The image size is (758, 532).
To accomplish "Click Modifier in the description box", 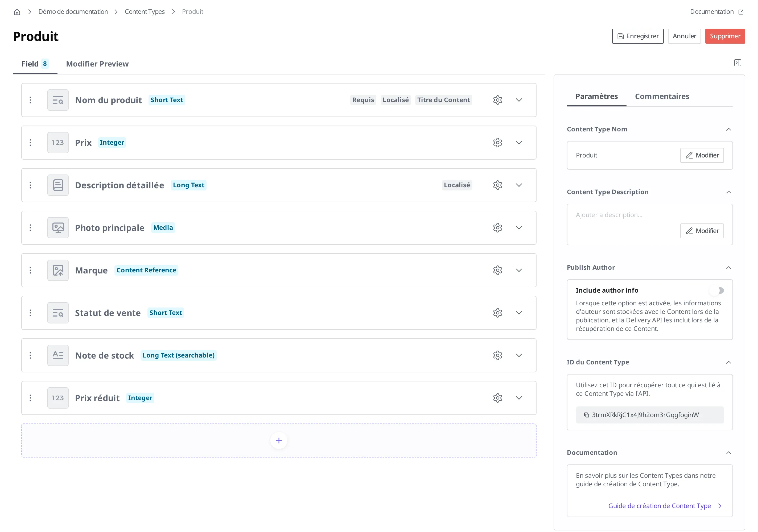I will click(x=702, y=231).
